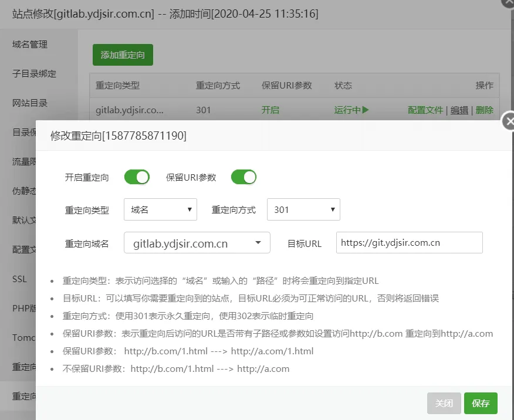The height and width of the screenshot is (420, 514).
Task: Open the 重定向类型 dropdown
Action: pos(160,209)
